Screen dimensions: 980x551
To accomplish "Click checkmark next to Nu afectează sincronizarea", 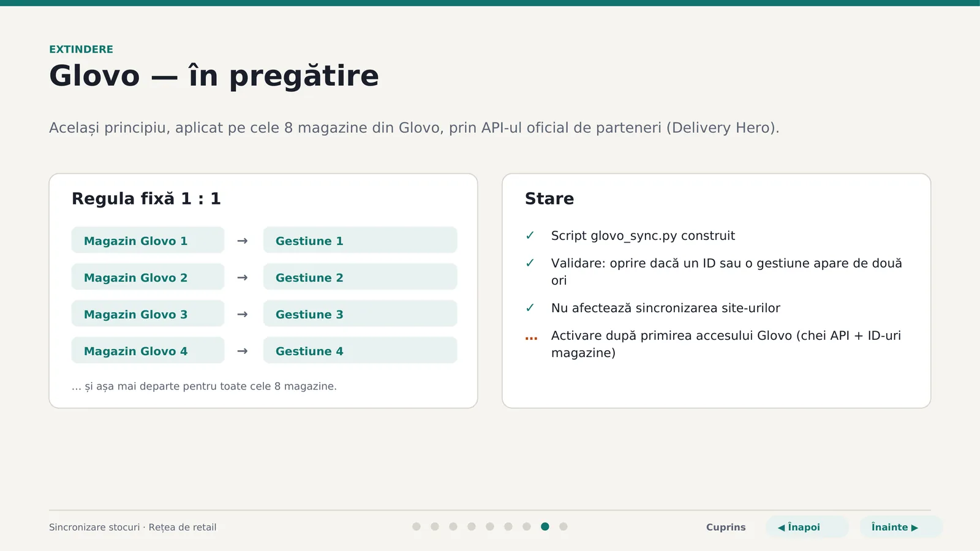I will 530,308.
